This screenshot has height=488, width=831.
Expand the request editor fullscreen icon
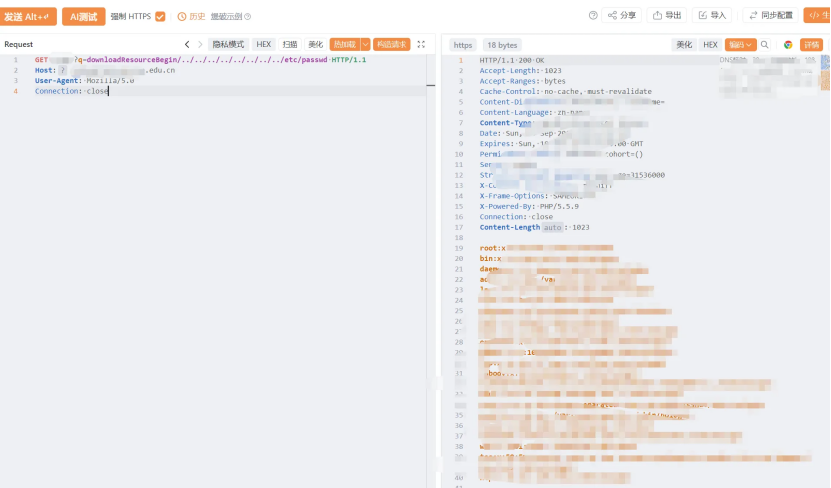tap(421, 45)
